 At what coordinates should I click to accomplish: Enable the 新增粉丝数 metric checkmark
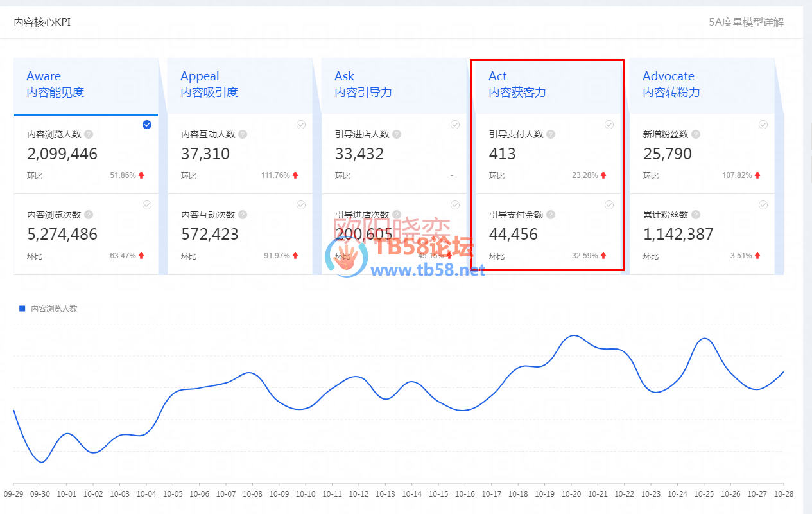(763, 125)
